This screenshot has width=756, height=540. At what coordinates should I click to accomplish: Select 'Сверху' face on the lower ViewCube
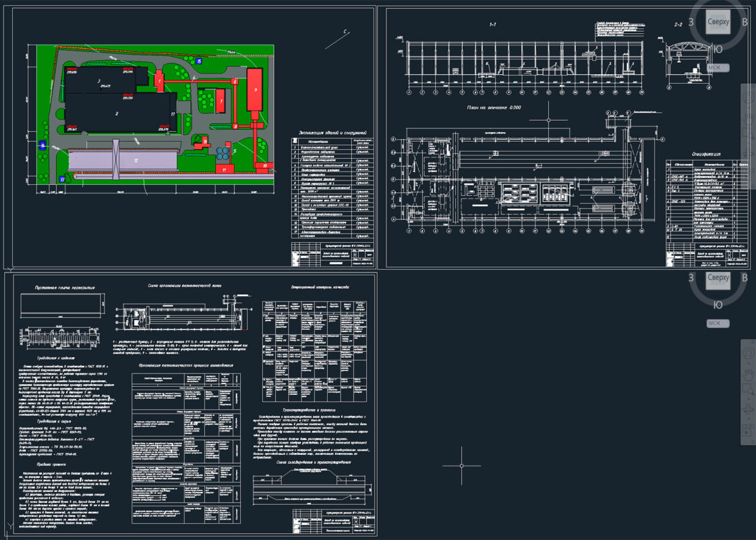click(x=718, y=277)
